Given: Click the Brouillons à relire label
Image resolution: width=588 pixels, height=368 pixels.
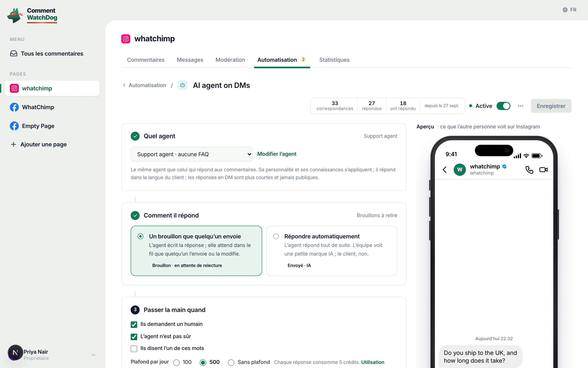Looking at the screenshot, I should 377,215.
